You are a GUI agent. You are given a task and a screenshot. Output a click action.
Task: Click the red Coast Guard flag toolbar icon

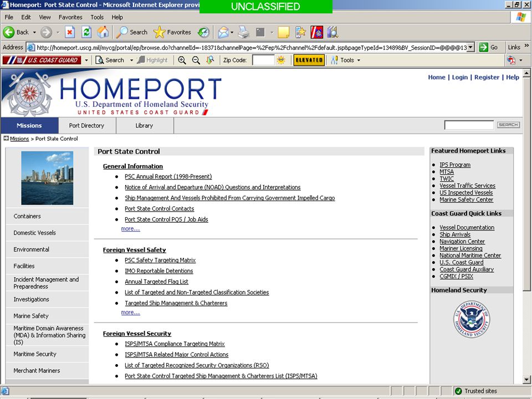coord(316,32)
